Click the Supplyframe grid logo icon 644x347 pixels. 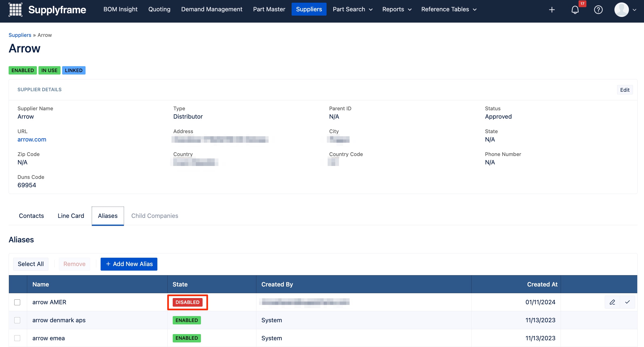click(16, 10)
